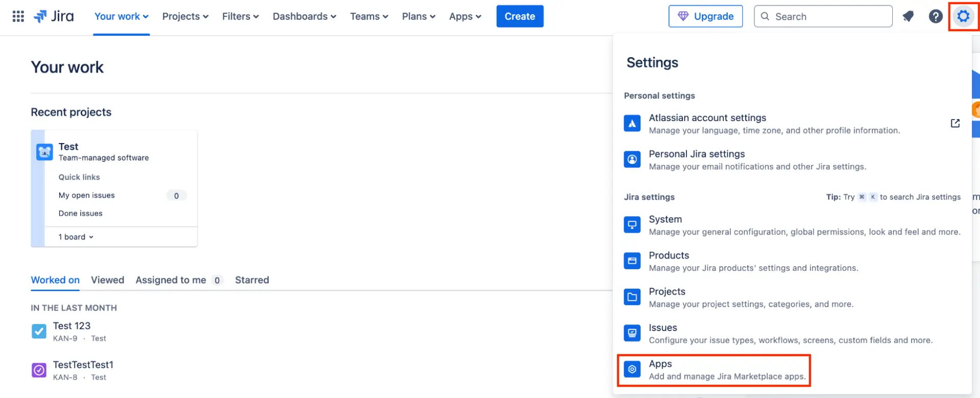Expand the Projects dropdown menu
The image size is (980, 398).
(185, 16)
